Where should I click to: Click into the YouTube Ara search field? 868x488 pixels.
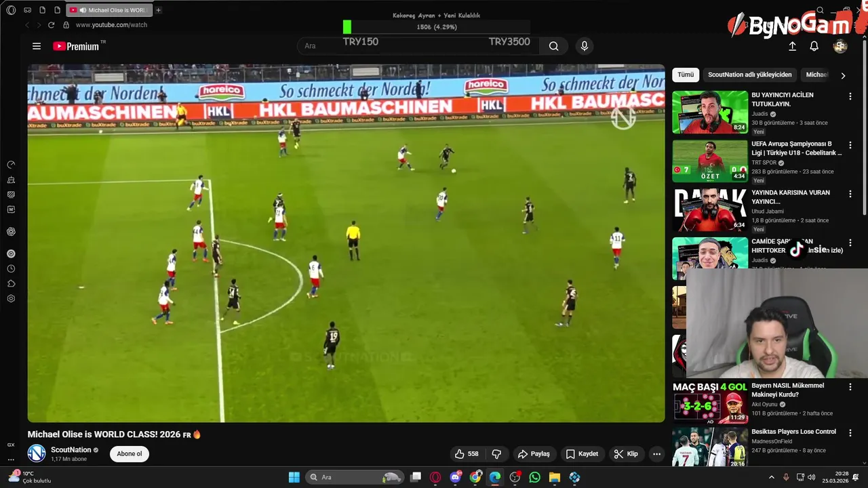pos(418,46)
